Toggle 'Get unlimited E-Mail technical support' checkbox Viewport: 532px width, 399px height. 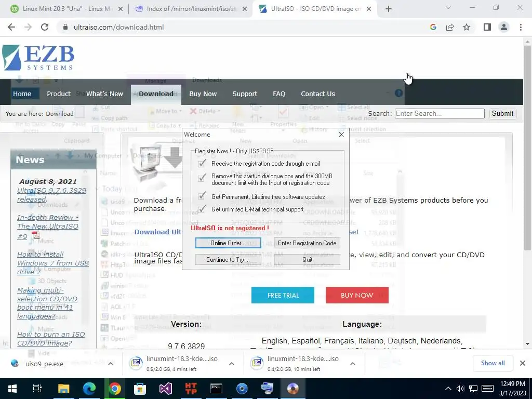202,209
